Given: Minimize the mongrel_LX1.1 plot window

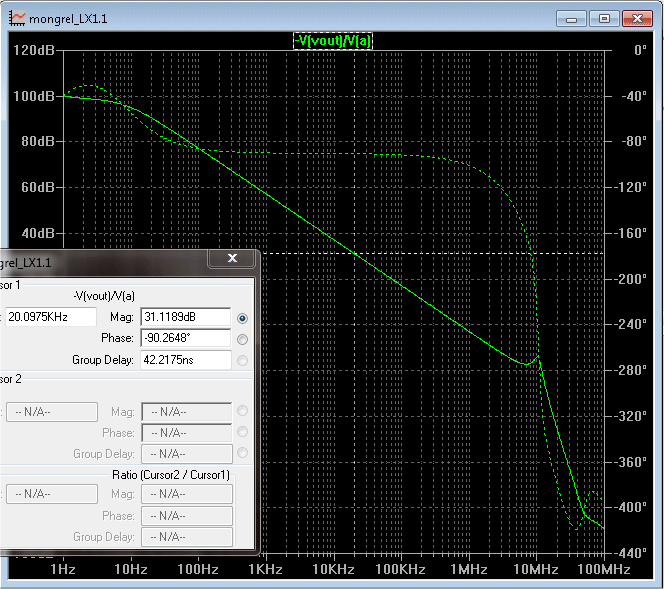Looking at the screenshot, I should 571,19.
